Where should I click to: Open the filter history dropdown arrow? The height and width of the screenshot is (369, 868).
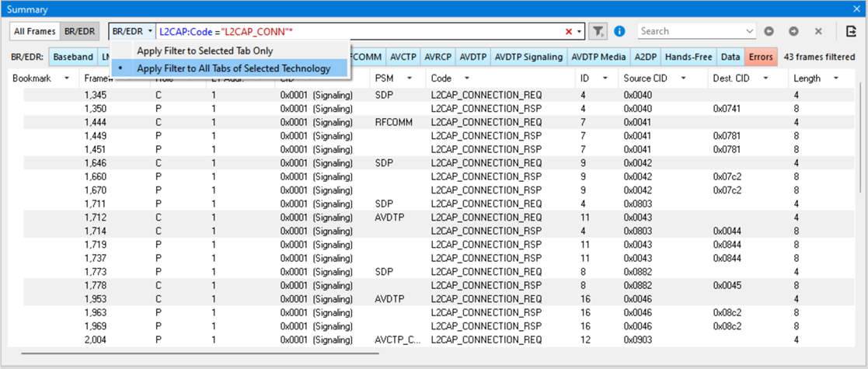point(578,32)
